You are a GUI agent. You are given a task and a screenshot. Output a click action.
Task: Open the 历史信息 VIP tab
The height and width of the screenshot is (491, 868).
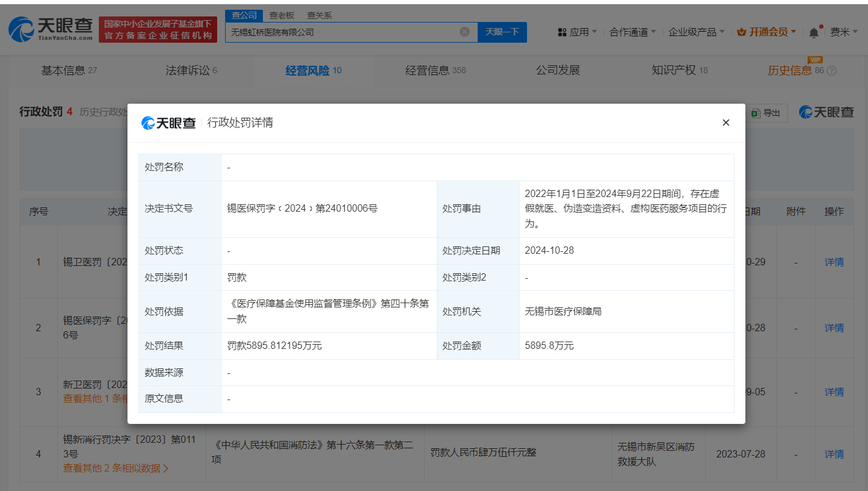click(x=795, y=70)
